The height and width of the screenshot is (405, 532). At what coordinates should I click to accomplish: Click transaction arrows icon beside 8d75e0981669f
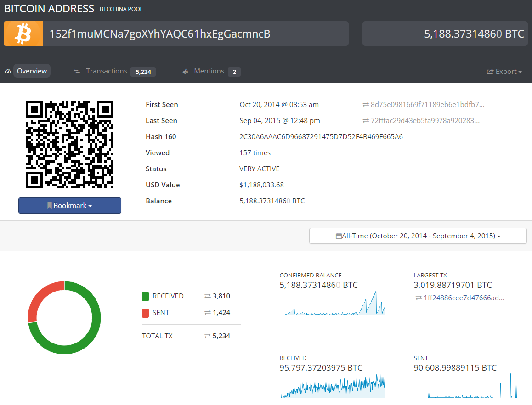pyautogui.click(x=366, y=105)
